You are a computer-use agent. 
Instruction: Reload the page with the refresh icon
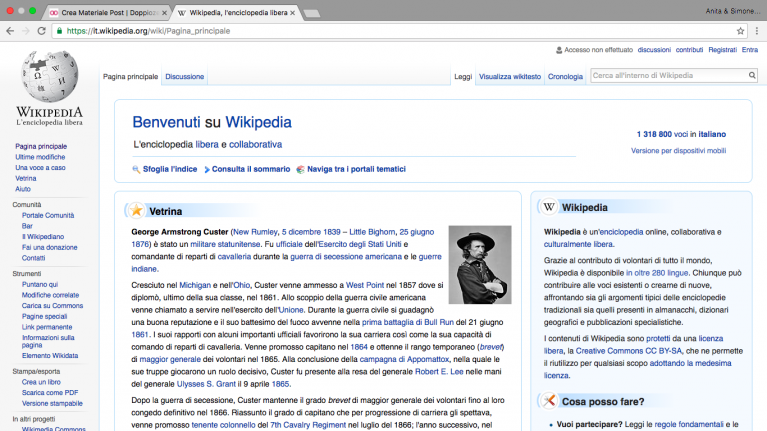pyautogui.click(x=41, y=31)
